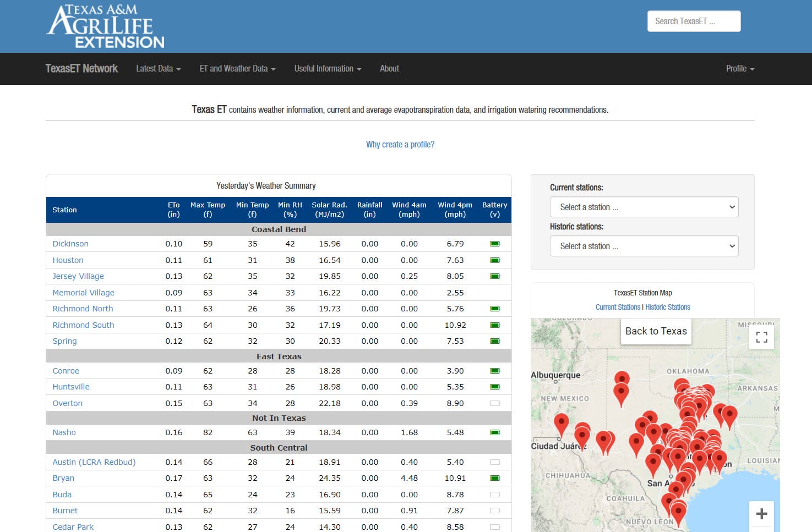Image resolution: width=812 pixels, height=532 pixels.
Task: Click the empty battery icon for Overton
Action: tap(495, 403)
